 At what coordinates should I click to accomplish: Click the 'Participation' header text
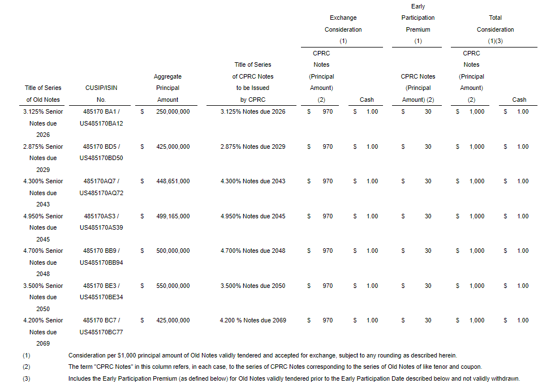pyautogui.click(x=418, y=18)
